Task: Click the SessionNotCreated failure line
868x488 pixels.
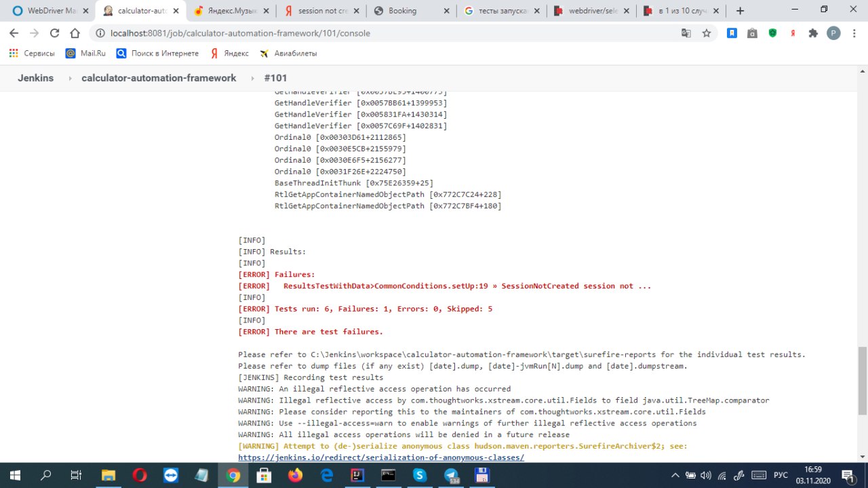Action: [444, 286]
